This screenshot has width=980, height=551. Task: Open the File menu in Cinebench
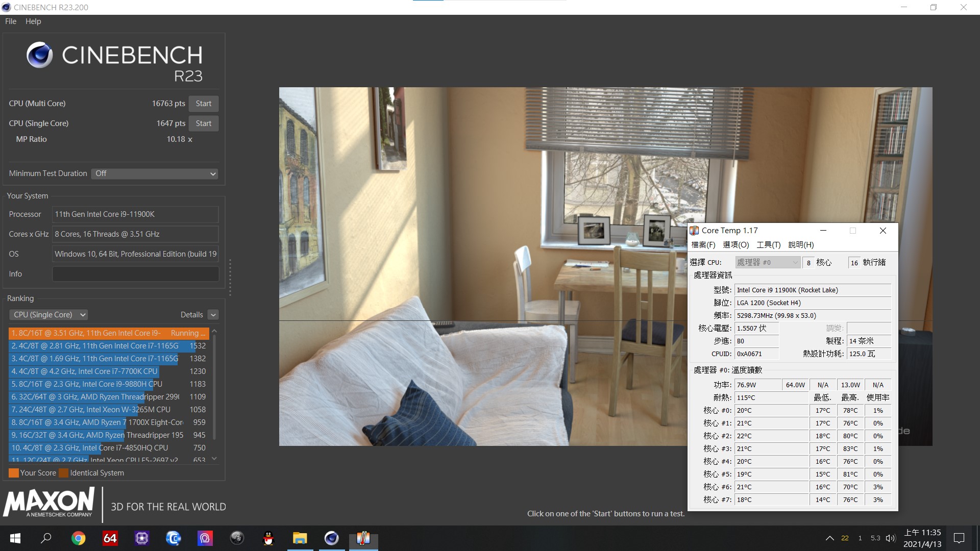point(11,21)
